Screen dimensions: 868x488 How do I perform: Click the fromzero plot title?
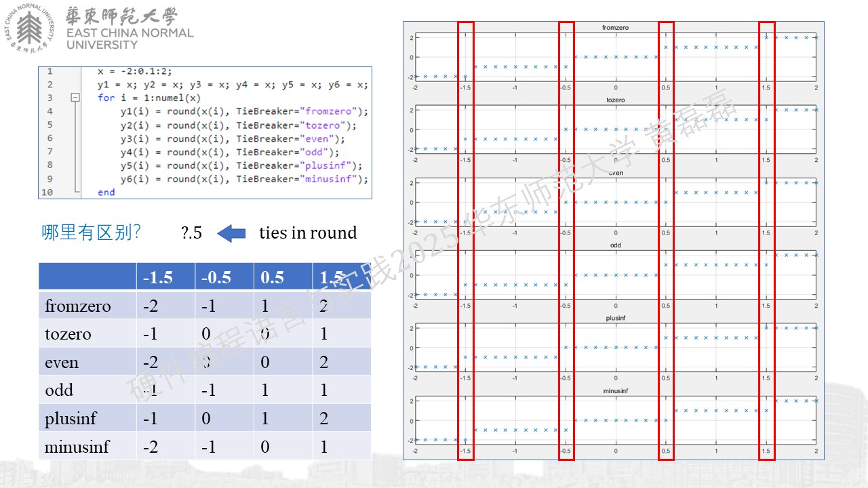(x=615, y=27)
